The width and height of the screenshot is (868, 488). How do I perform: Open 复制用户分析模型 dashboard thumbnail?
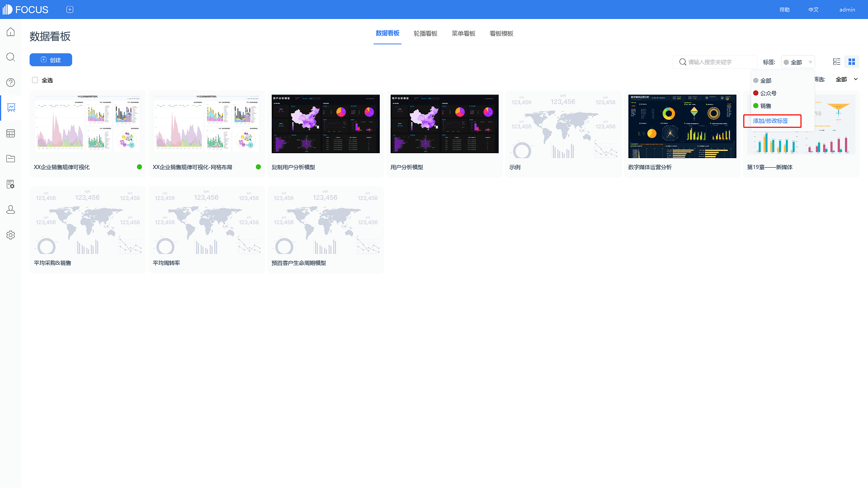point(325,124)
